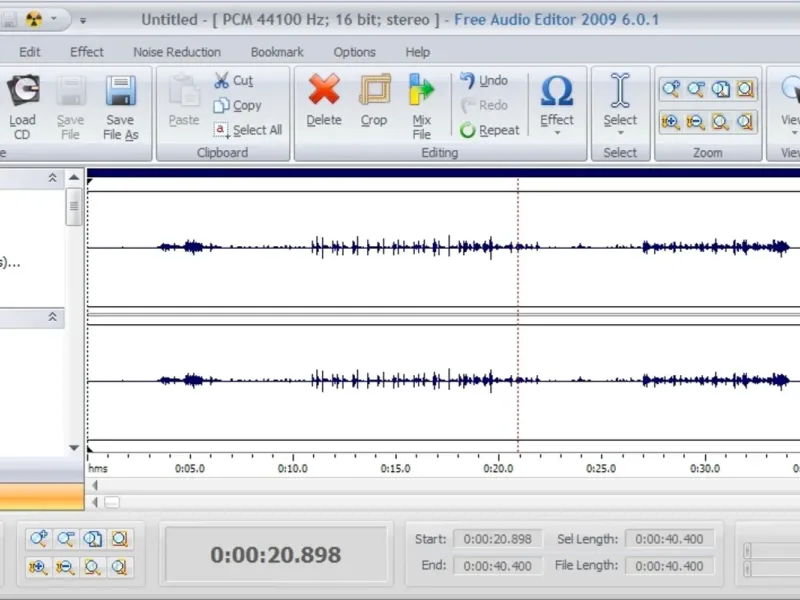This screenshot has width=800, height=600.
Task: Click the Sel Length field
Action: pos(669,539)
